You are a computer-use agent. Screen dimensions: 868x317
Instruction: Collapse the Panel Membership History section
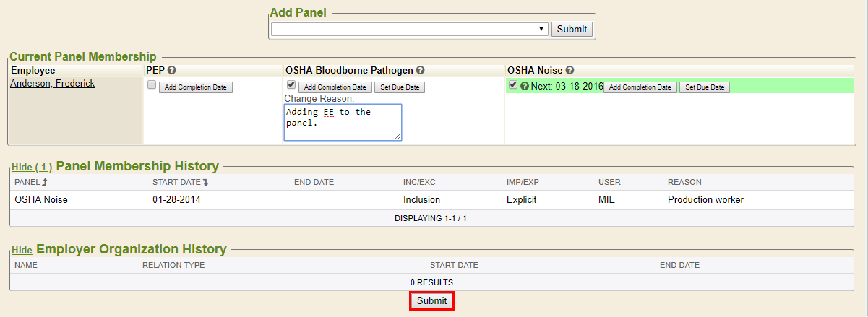point(31,167)
